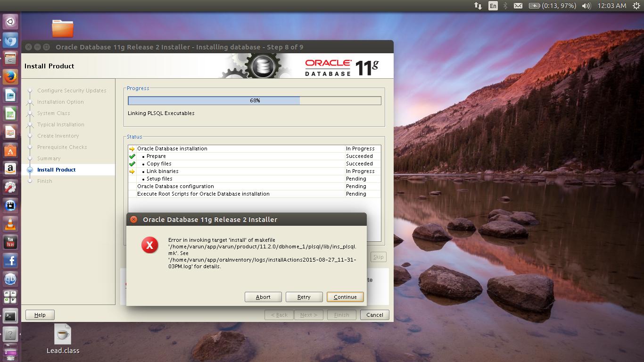Select the Typical Installation step
Viewport: 644px width, 362px height.
pos(61,124)
